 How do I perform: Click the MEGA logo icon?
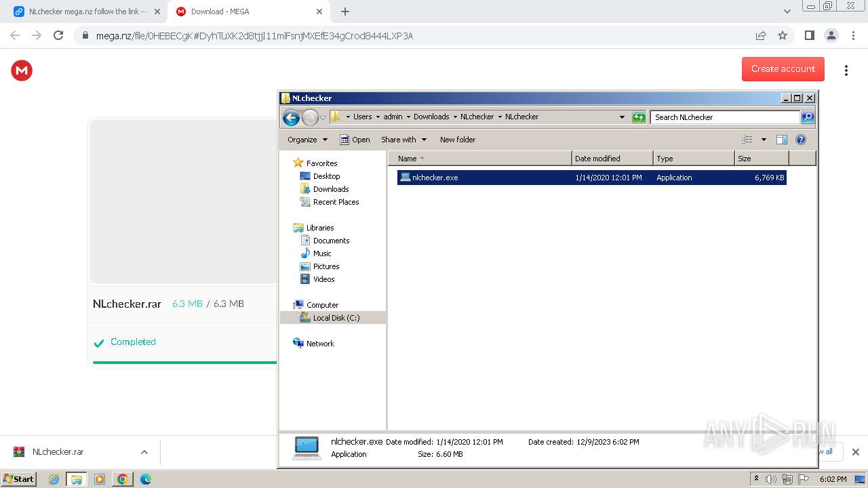22,70
